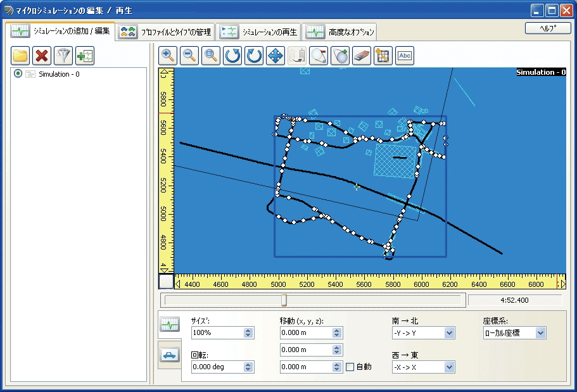Click the 回転 rotation input field
Viewport: 577px width, 392px height.
click(x=216, y=367)
